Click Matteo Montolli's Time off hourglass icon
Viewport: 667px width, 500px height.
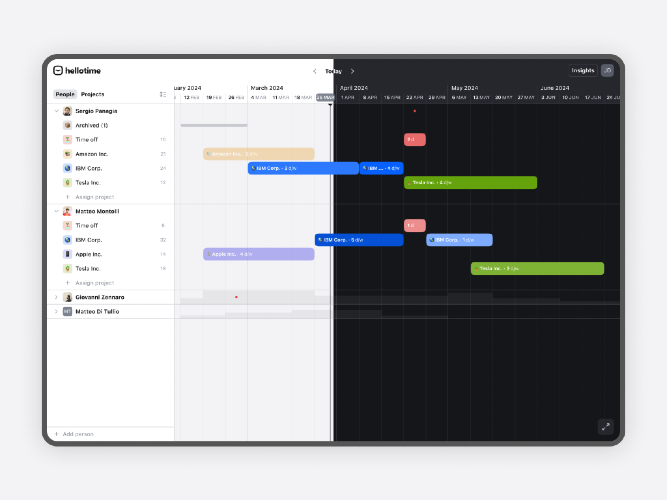pyautogui.click(x=67, y=226)
